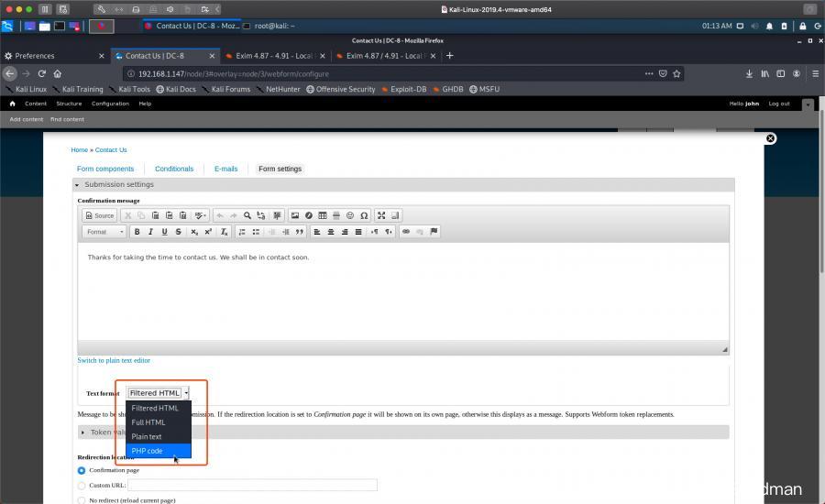Switch to the E-mails tab
Image resolution: width=825 pixels, height=504 pixels.
coord(225,169)
